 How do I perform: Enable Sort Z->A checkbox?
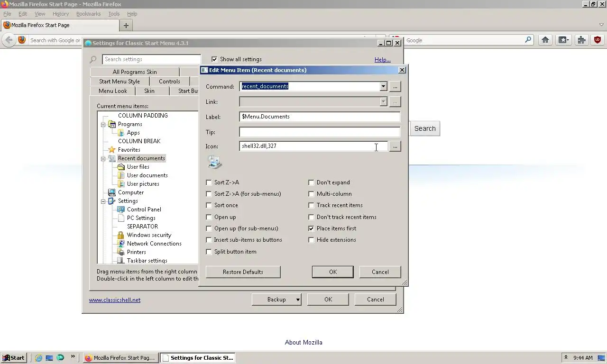[x=209, y=182]
